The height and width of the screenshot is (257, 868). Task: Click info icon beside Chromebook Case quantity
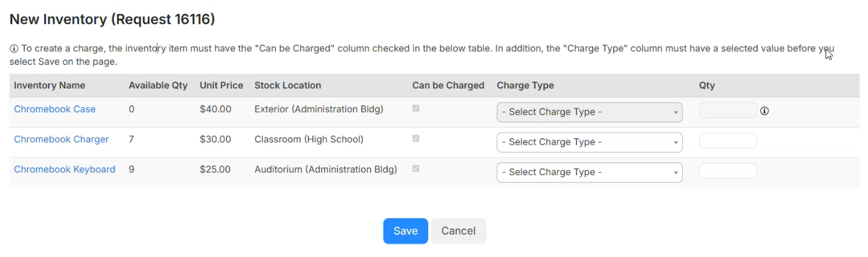coord(764,111)
